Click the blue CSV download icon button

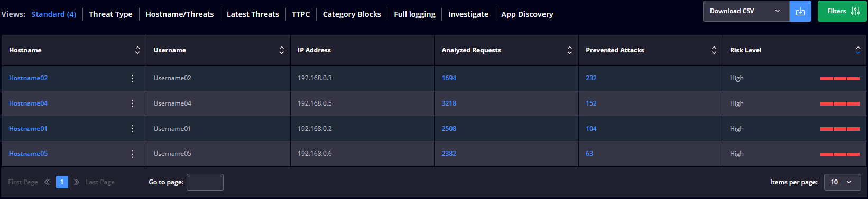click(800, 11)
